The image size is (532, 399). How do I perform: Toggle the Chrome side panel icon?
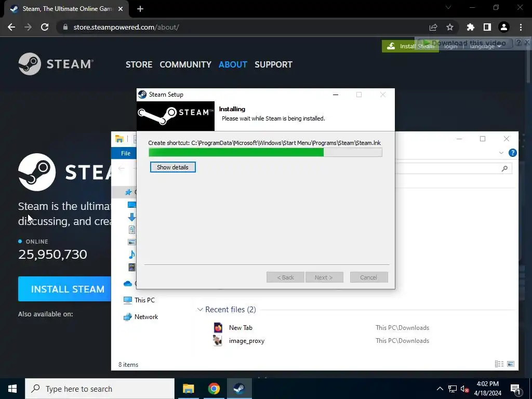point(487,27)
